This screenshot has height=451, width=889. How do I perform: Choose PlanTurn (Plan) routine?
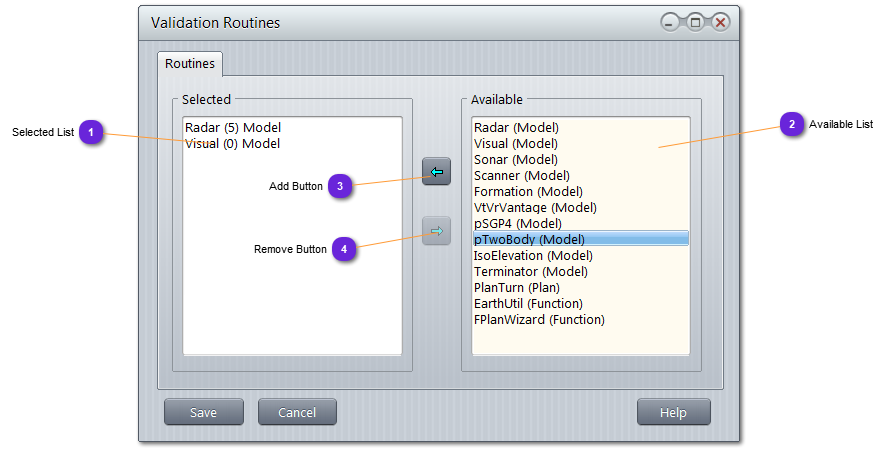coord(516,288)
